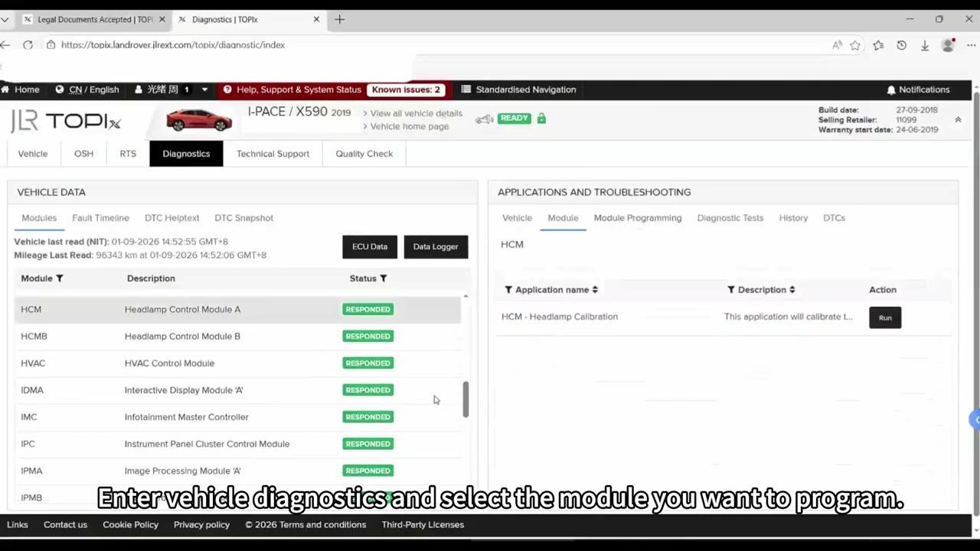Click the browser address bar URL

(x=173, y=45)
